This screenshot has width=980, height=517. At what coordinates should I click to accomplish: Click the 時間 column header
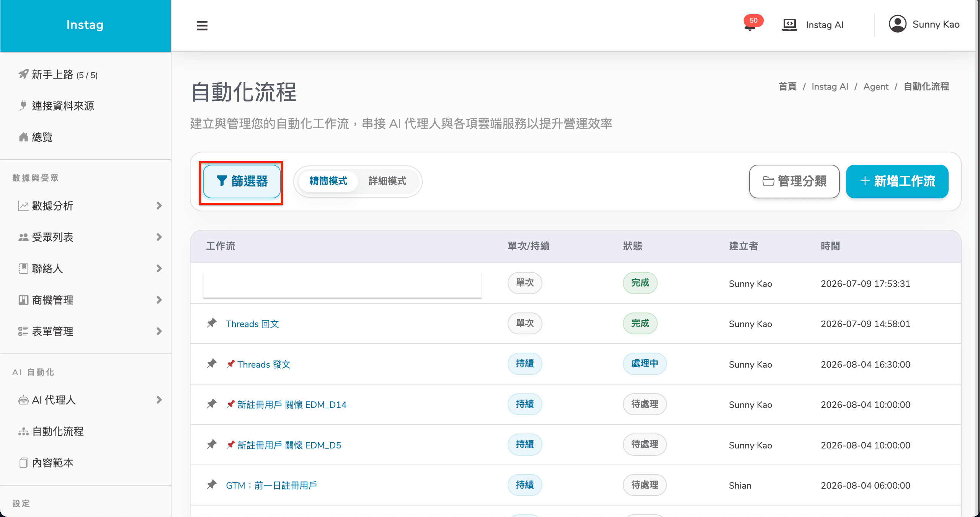830,246
